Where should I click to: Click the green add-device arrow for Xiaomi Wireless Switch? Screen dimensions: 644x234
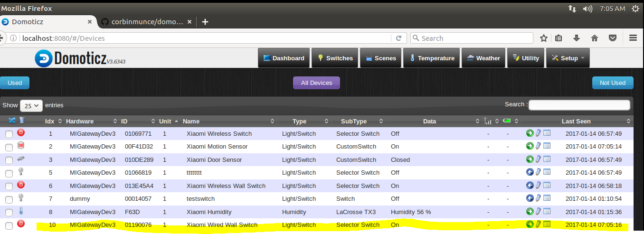point(530,133)
